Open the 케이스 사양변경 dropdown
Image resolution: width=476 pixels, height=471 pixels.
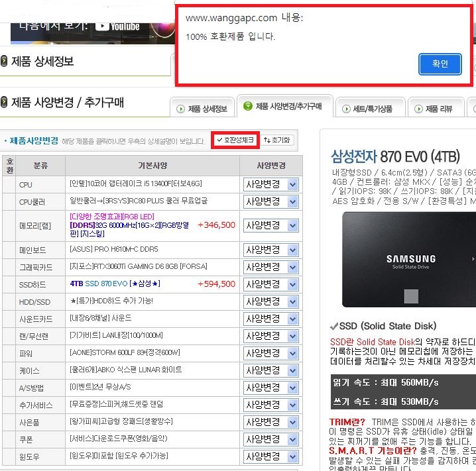coord(270,370)
